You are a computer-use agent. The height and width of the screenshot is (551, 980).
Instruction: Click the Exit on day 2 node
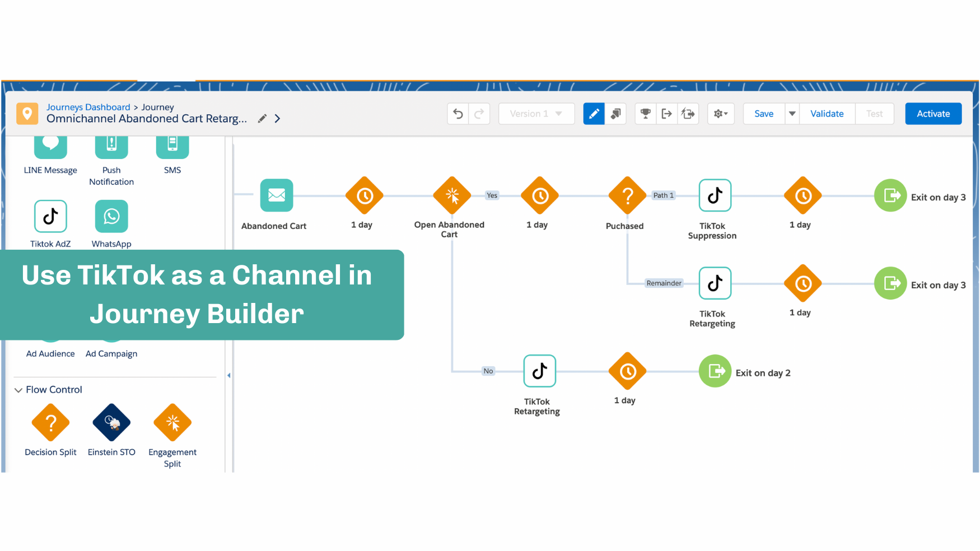715,371
